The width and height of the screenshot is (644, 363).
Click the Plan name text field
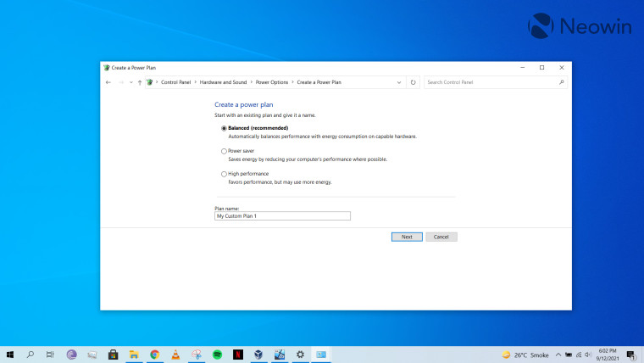[x=282, y=215]
